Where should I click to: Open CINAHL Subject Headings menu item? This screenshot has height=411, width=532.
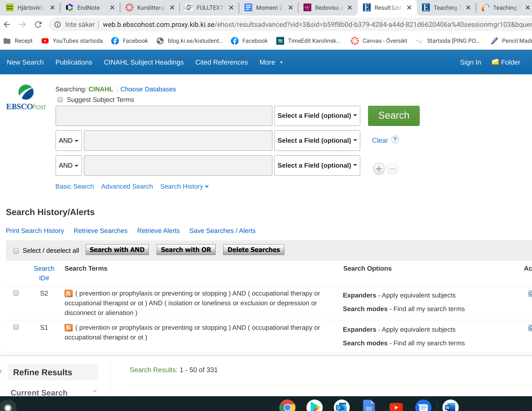click(143, 62)
